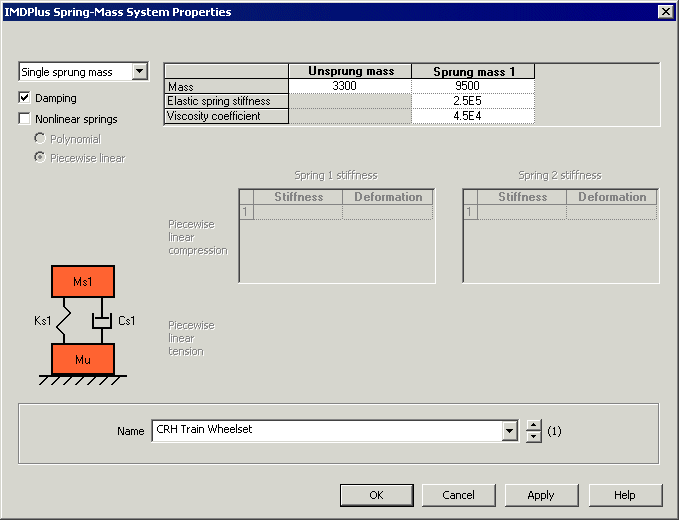Click the Apply button

(540, 495)
